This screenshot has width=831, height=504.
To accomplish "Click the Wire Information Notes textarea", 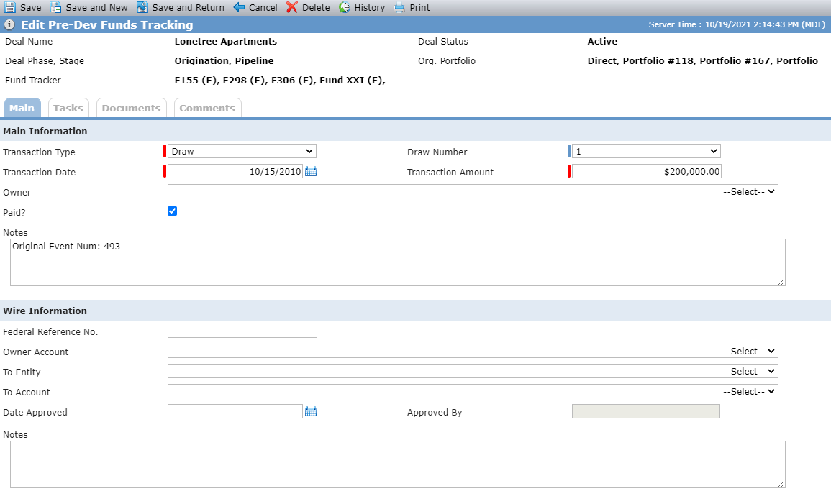I will click(x=397, y=464).
